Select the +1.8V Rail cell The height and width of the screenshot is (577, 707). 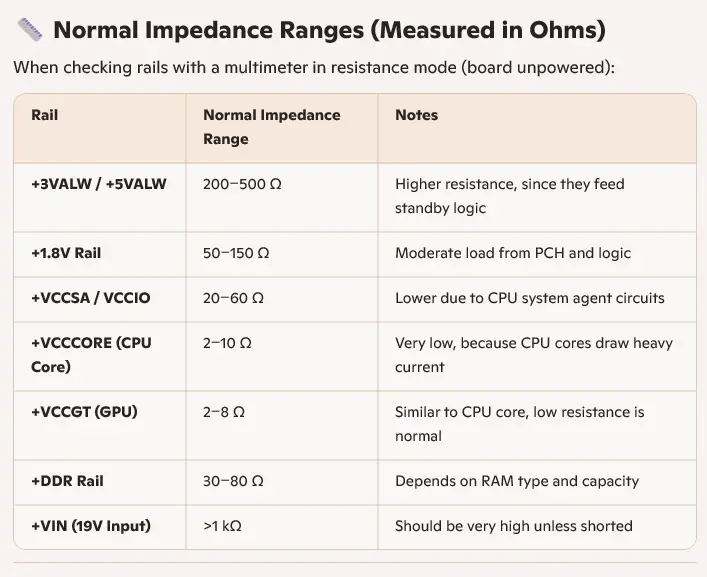click(67, 253)
